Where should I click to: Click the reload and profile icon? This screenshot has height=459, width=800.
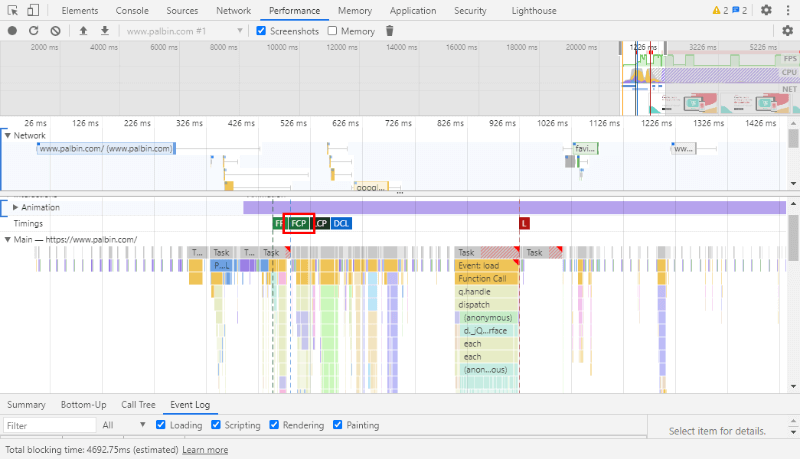point(34,31)
